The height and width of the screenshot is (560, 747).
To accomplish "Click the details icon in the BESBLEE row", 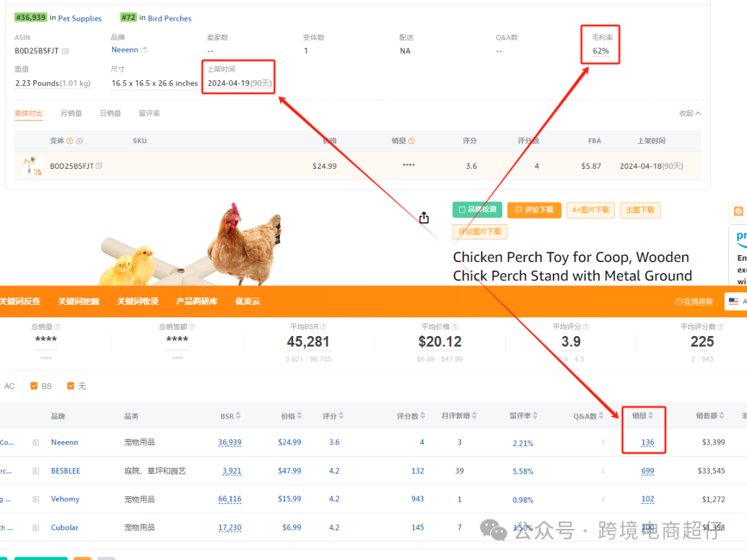I will pos(36,471).
